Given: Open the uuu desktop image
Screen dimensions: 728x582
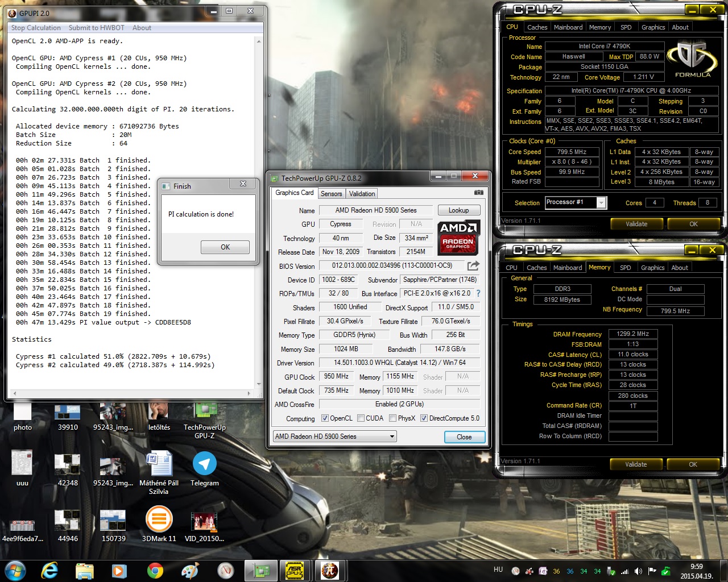Looking at the screenshot, I should click(22, 469).
